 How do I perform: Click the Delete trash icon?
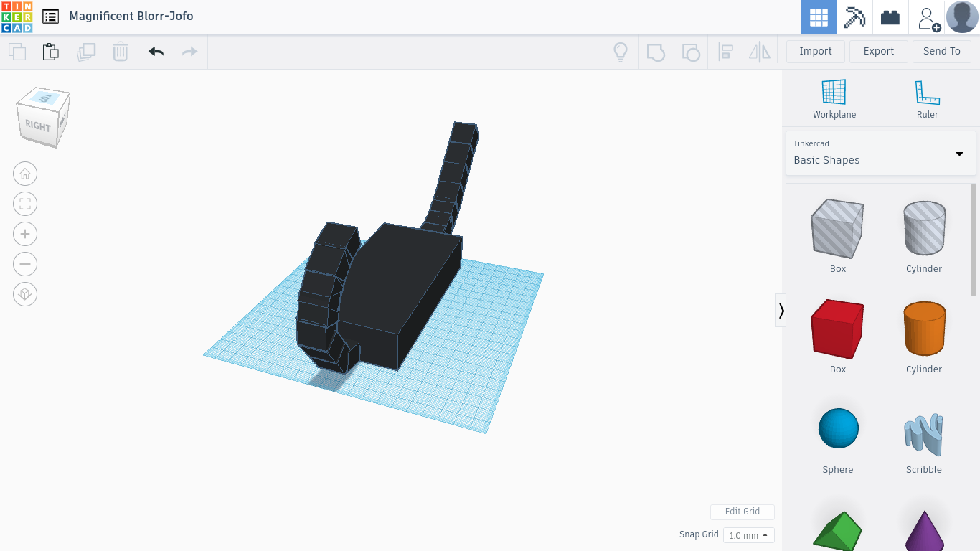pos(121,52)
